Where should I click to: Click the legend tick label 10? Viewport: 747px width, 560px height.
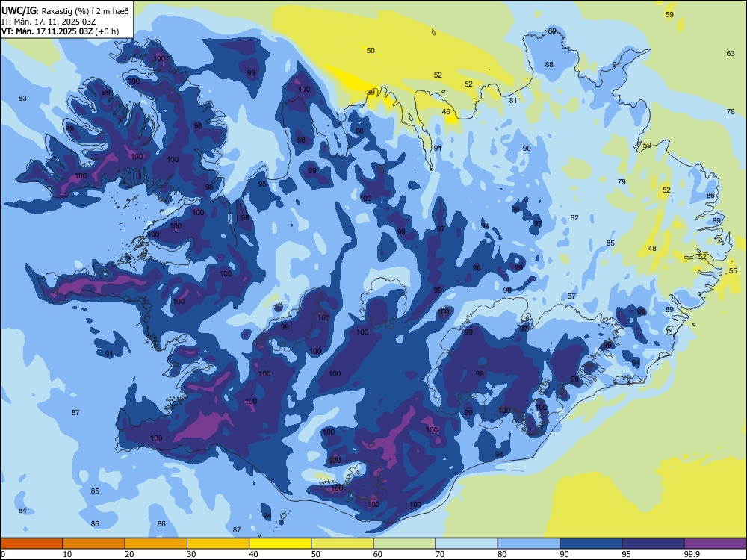tap(67, 554)
